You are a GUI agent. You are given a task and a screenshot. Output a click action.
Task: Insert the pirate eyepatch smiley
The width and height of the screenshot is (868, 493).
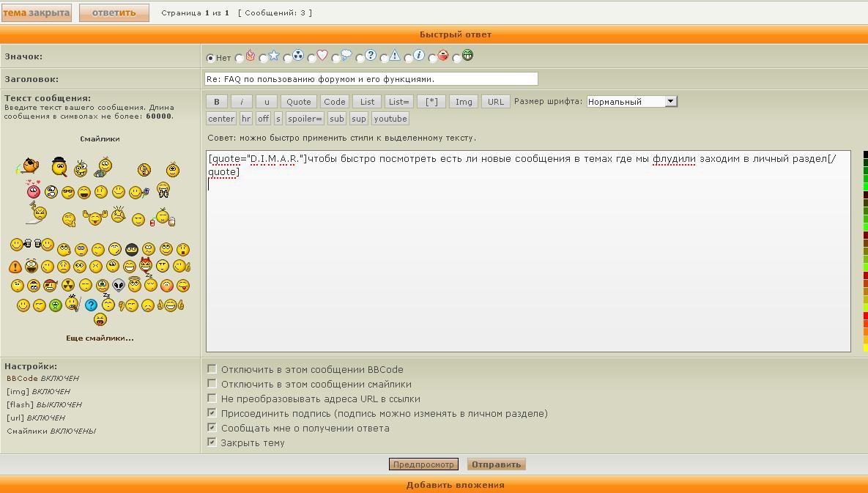(50, 285)
